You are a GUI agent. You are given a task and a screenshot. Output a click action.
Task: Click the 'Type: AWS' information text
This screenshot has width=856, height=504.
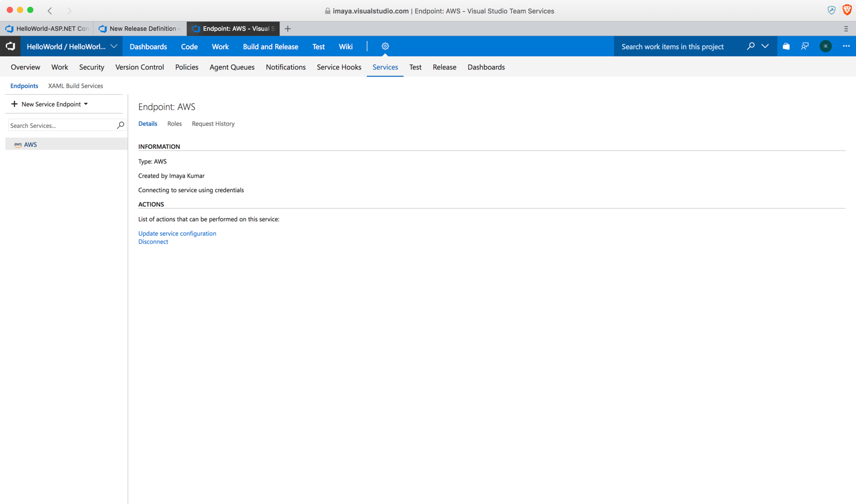pos(153,161)
